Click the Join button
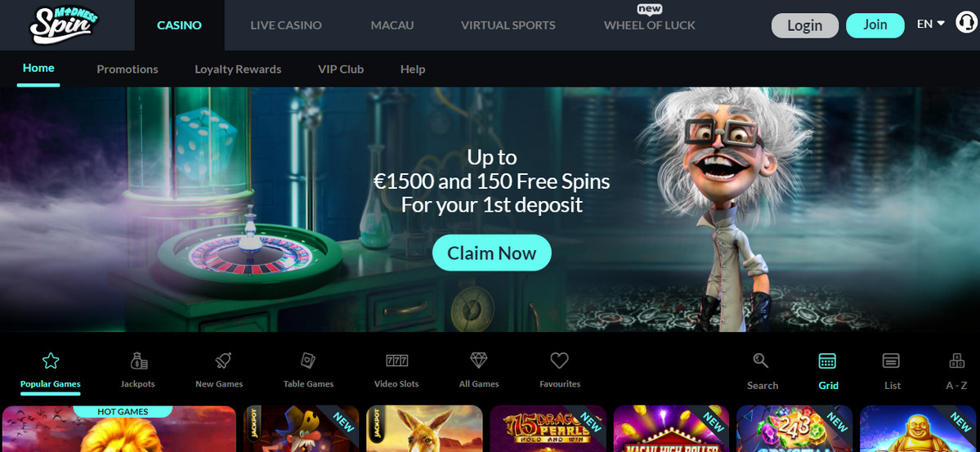The width and height of the screenshot is (980, 452). [x=875, y=25]
